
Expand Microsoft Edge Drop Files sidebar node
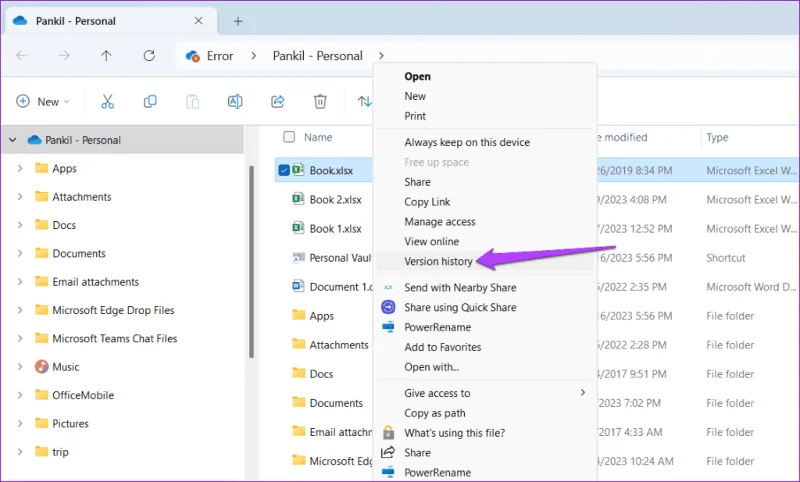tap(20, 310)
